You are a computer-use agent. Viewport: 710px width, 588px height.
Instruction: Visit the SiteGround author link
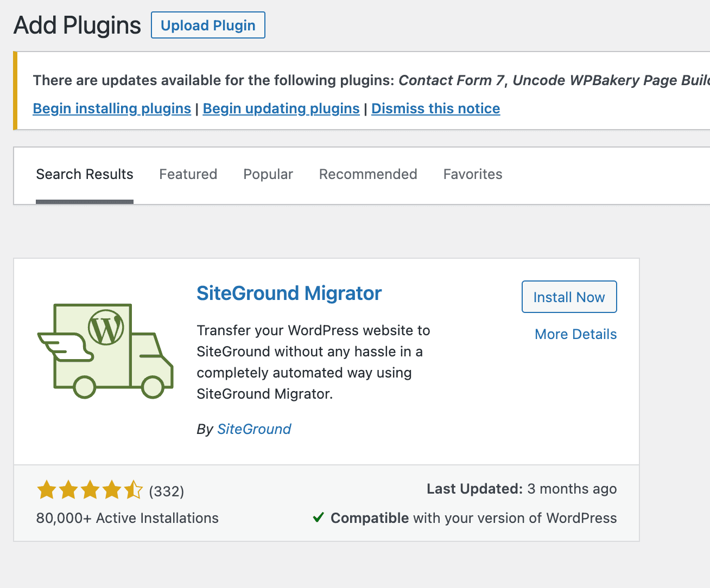[x=254, y=429]
